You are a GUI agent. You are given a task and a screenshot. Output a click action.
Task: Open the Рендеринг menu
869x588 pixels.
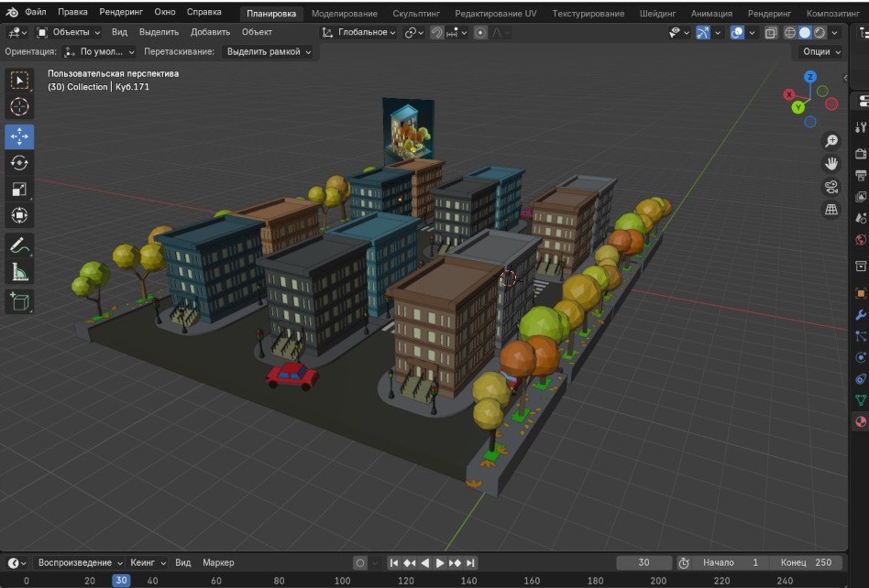[121, 13]
